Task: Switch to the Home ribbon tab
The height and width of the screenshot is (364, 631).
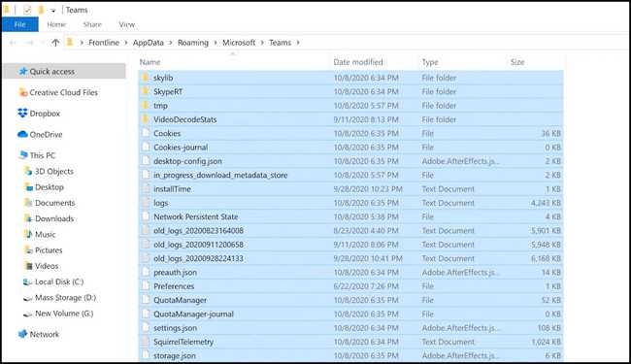Action: [56, 24]
